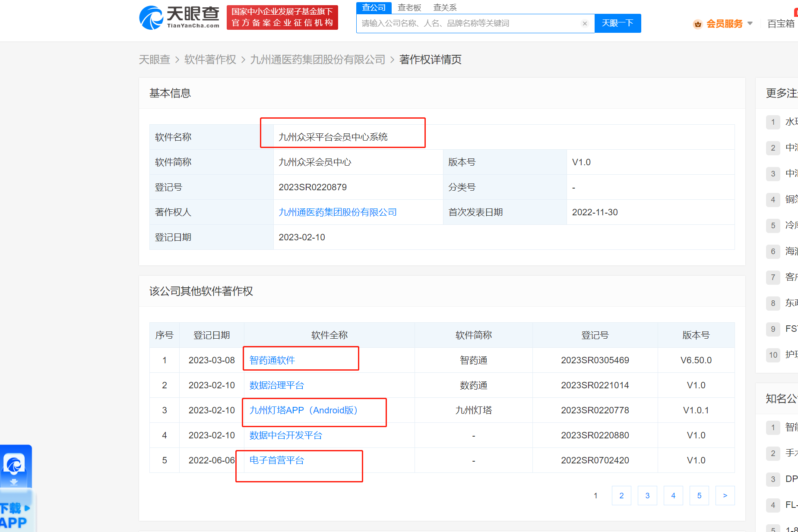Viewport: 798px width, 532px height.
Task: Click registration number 2023SR0221014 cell
Action: pyautogui.click(x=595, y=385)
